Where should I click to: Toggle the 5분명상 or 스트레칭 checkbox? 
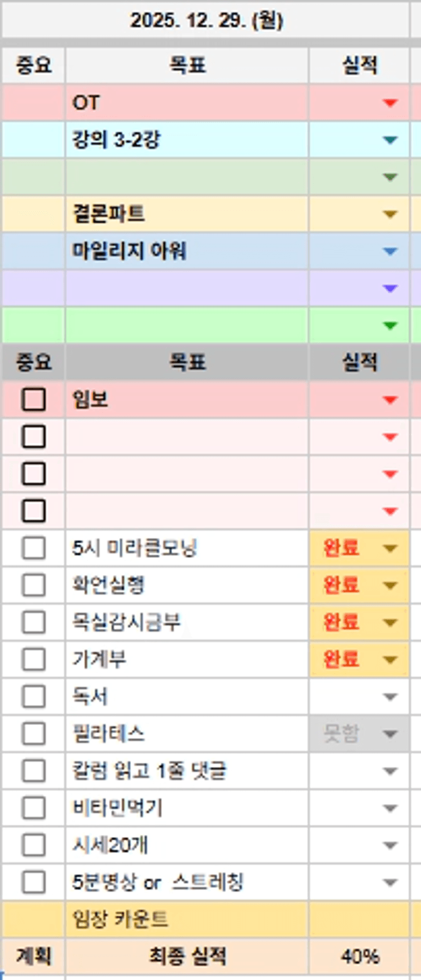(34, 882)
